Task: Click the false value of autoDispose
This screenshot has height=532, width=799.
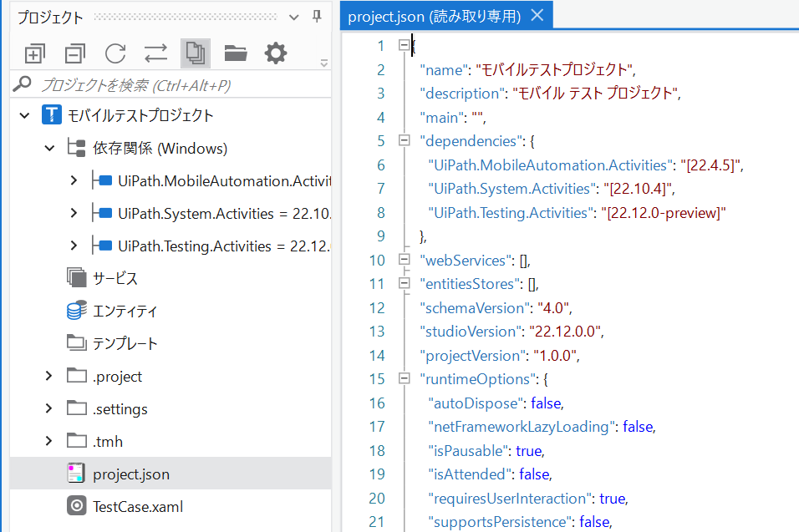Action: (x=546, y=403)
